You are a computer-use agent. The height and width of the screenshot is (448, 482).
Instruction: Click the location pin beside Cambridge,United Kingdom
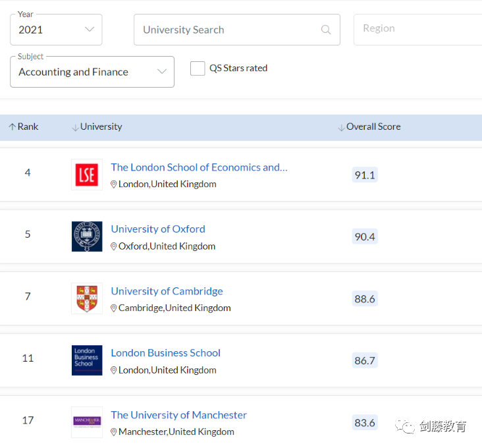[113, 308]
